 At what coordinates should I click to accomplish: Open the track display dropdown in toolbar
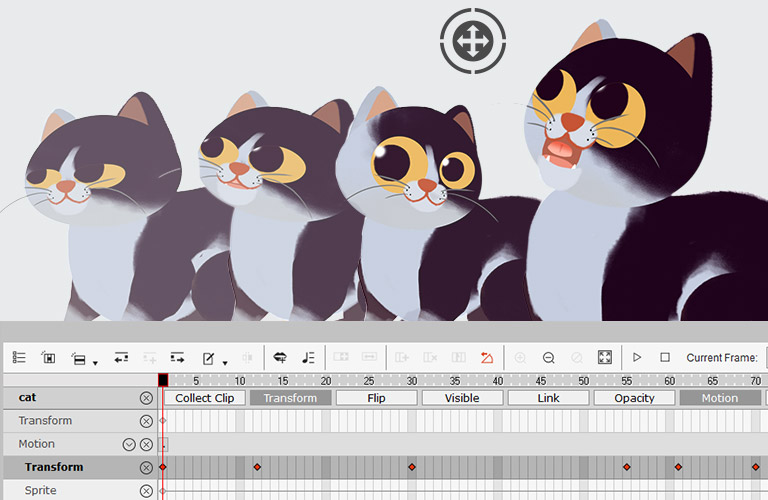point(94,362)
